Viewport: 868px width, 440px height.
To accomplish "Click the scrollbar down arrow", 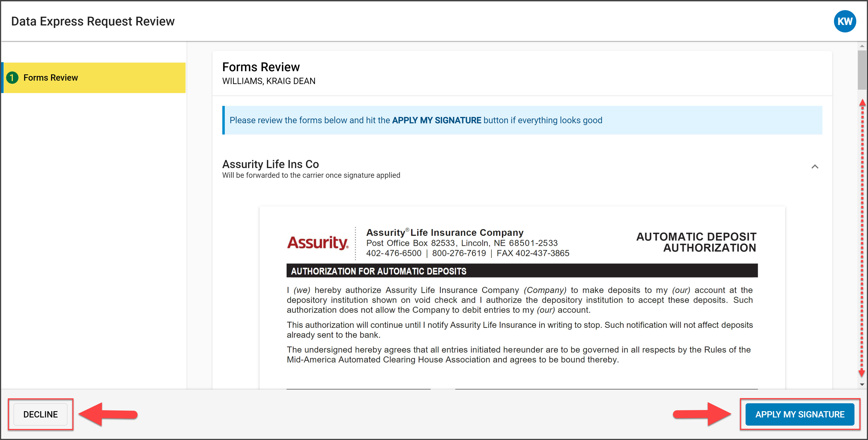I will pos(862,384).
